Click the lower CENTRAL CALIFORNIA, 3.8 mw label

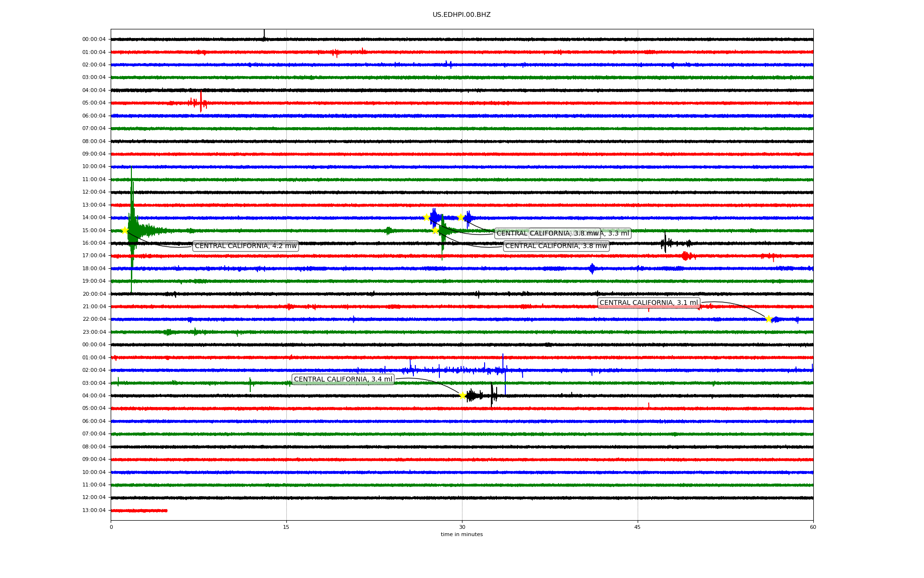tap(556, 246)
